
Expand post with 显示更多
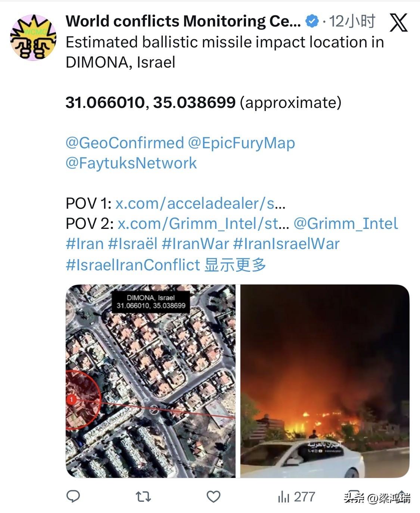235,265
